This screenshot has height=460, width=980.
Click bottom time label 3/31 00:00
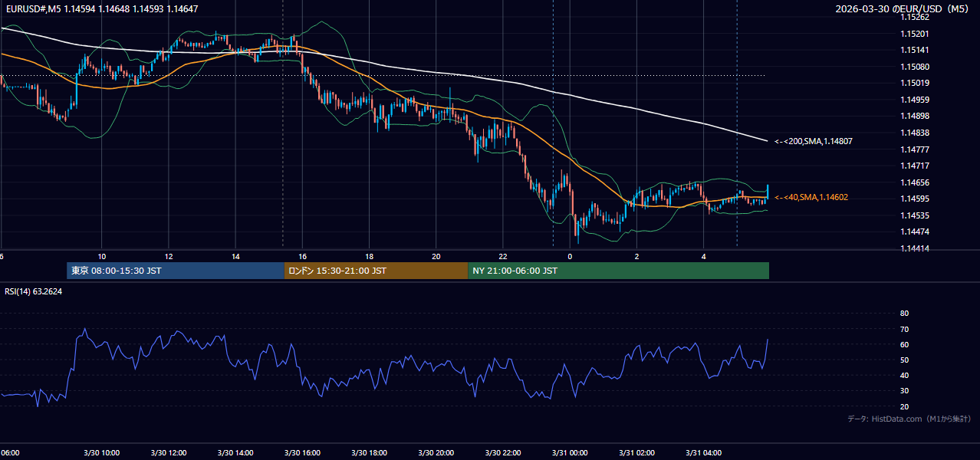point(570,452)
